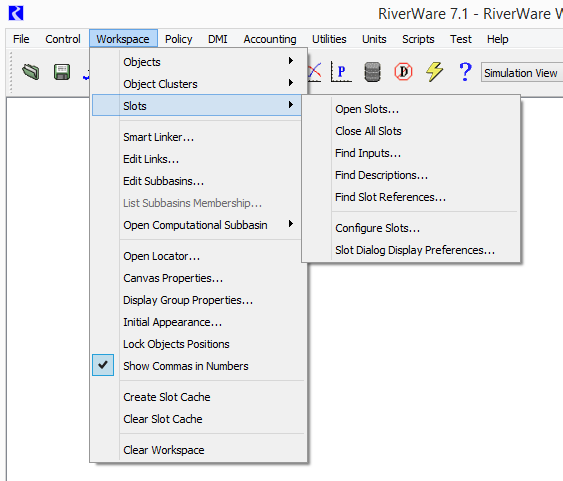
Task: Expand the Objects submenu
Action: click(196, 62)
